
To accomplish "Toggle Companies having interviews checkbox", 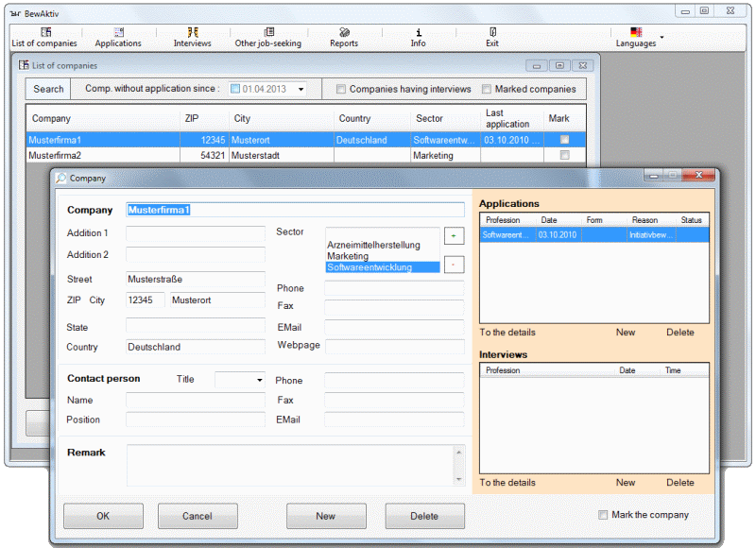I will tap(341, 89).
